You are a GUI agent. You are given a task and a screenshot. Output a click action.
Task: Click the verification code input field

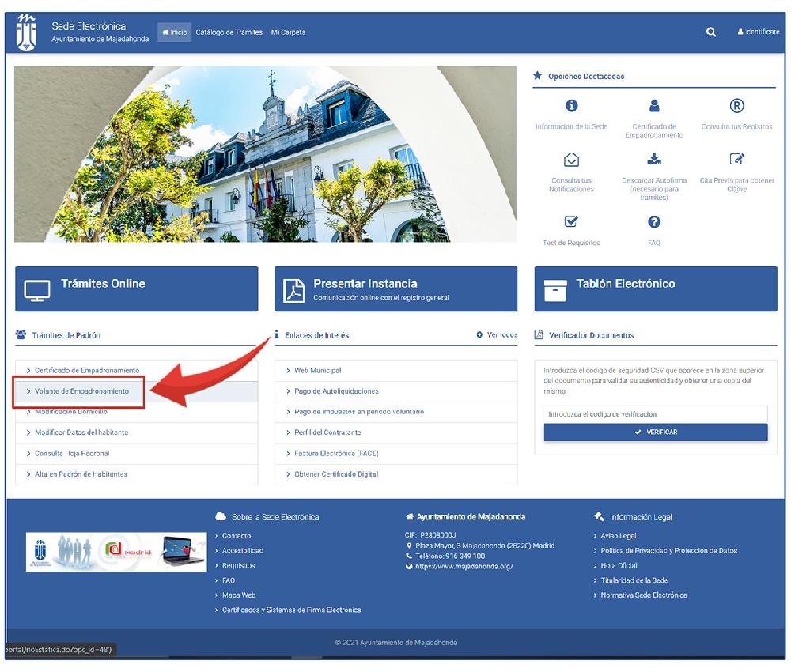(x=656, y=414)
